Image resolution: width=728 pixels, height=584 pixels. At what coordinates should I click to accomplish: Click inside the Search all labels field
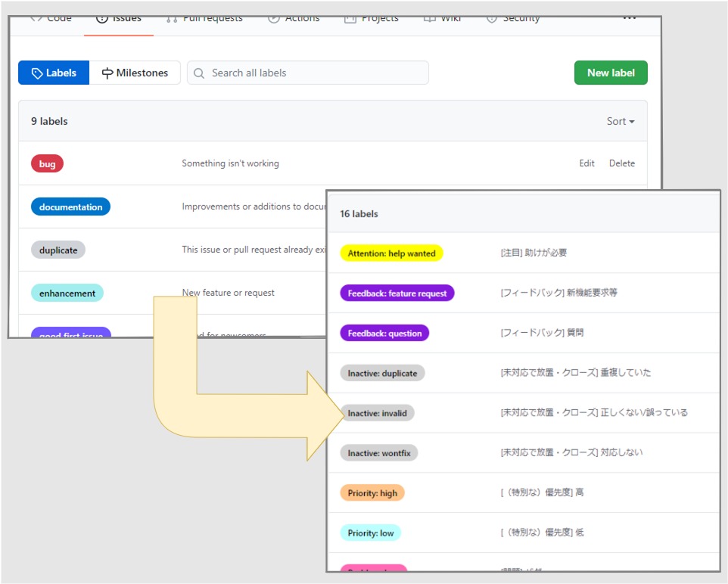pyautogui.click(x=306, y=73)
